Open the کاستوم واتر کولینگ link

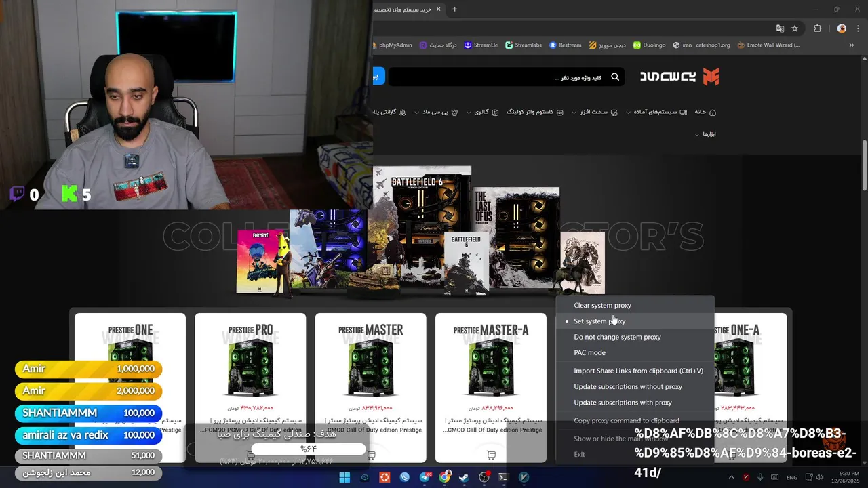(x=535, y=112)
